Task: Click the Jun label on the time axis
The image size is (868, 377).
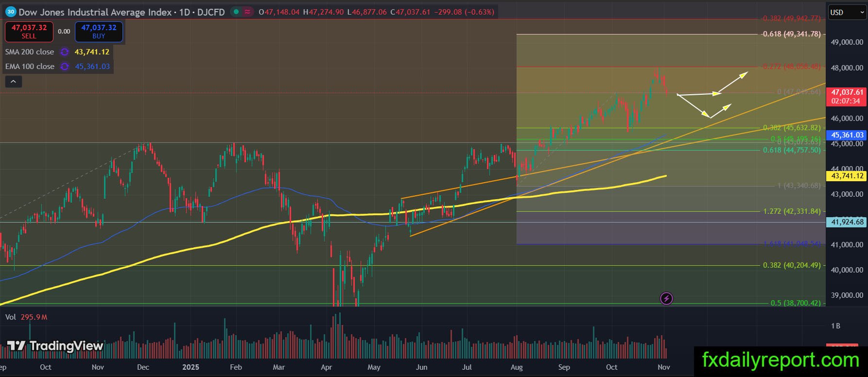Action: coord(421,367)
